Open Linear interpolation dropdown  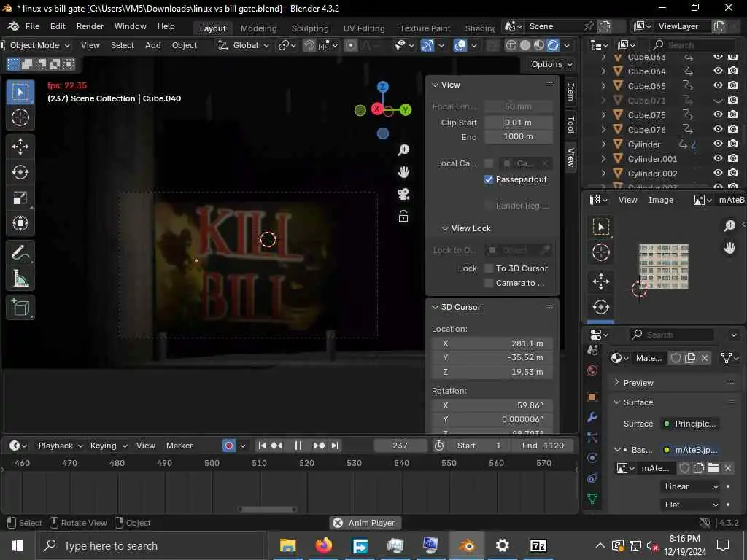click(x=692, y=486)
